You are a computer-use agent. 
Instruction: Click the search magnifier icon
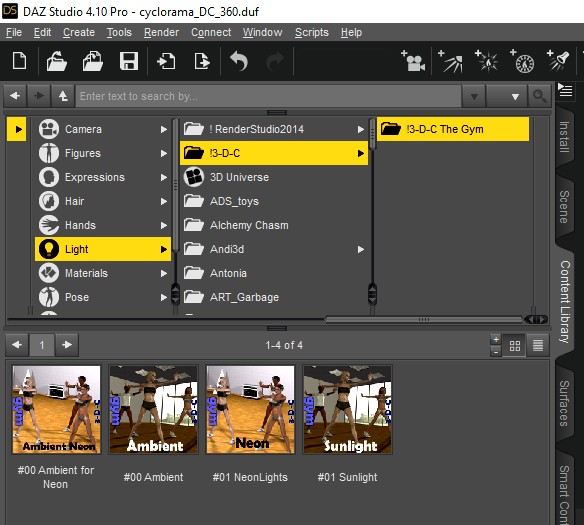point(540,96)
